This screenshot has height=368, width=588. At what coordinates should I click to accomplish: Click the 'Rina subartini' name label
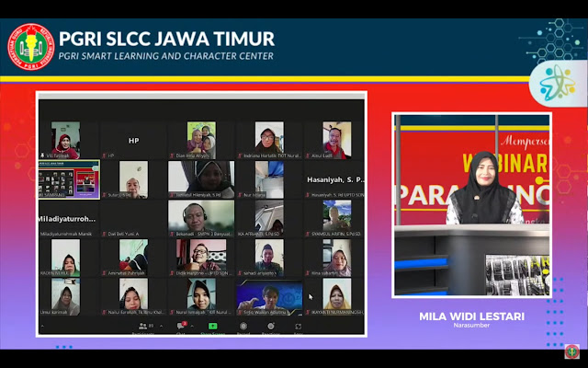click(326, 273)
